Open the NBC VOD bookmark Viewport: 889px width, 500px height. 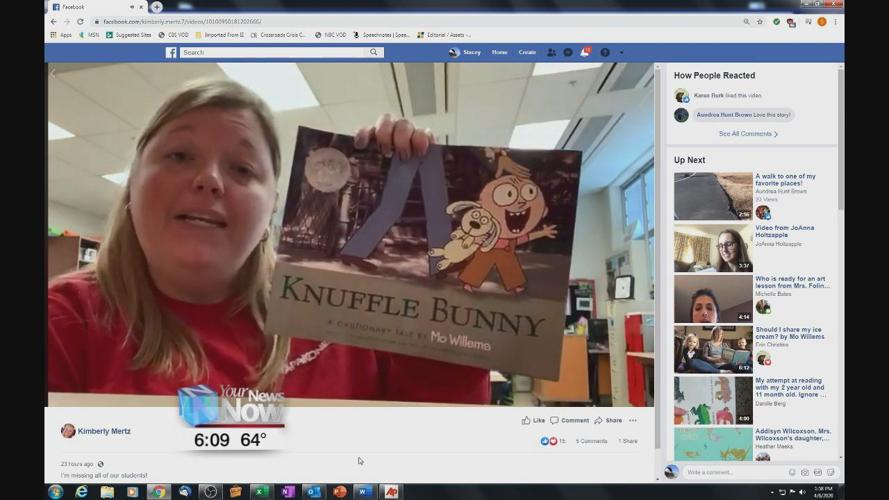coord(331,35)
